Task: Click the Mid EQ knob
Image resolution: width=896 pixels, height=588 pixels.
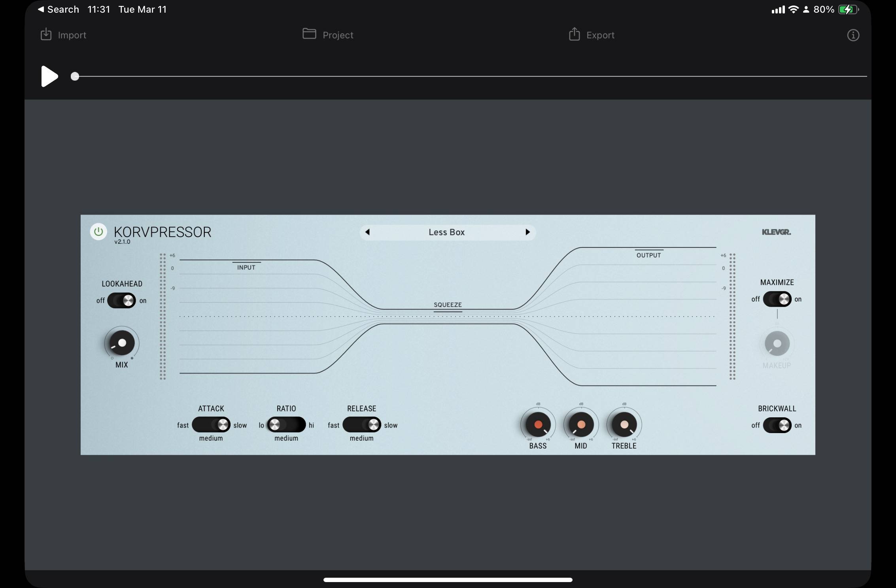Action: point(581,425)
